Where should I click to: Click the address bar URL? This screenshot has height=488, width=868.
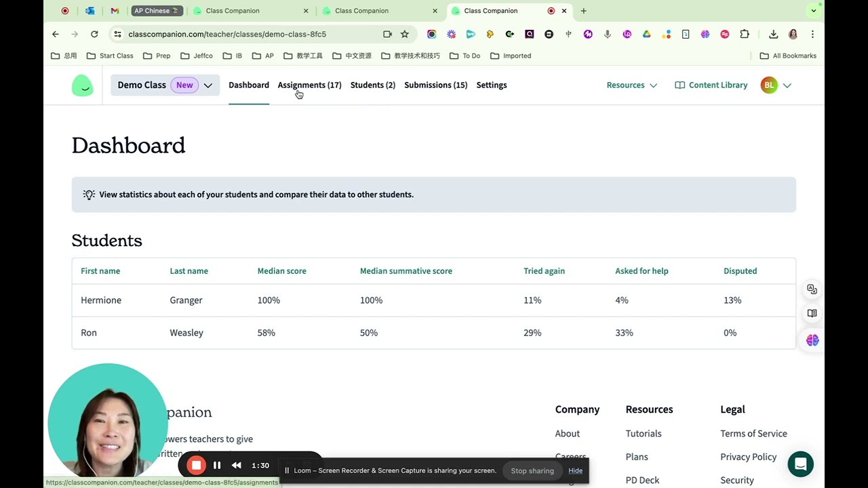point(227,34)
